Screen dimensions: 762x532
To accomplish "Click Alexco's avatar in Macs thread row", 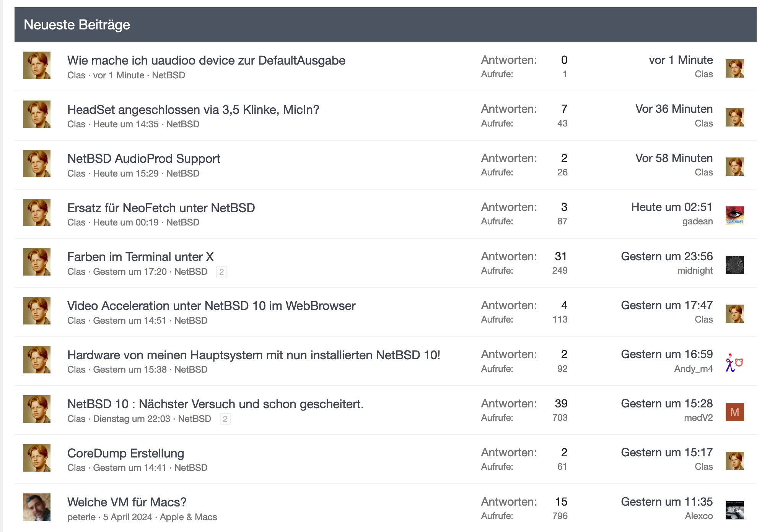I will [735, 510].
